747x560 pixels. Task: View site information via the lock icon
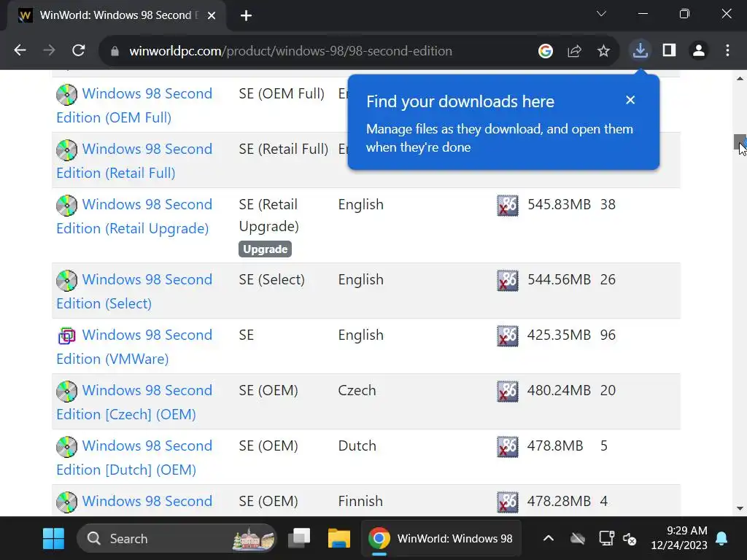tap(115, 51)
